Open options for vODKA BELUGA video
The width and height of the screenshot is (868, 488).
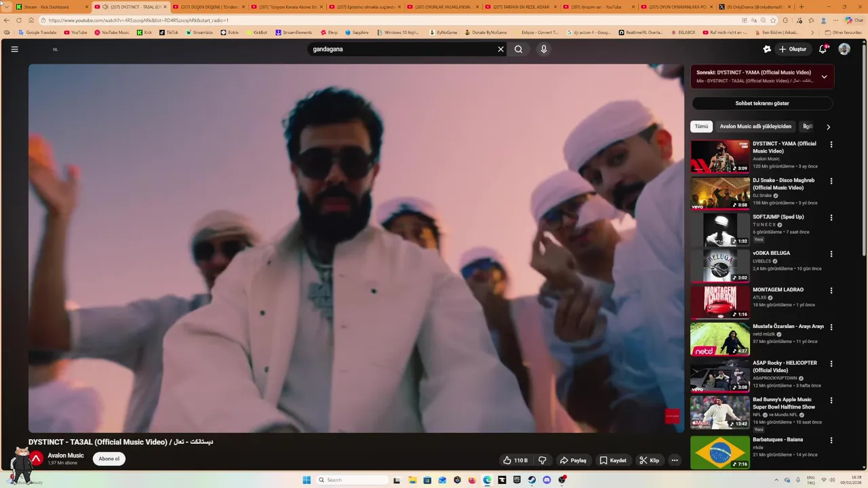click(831, 254)
